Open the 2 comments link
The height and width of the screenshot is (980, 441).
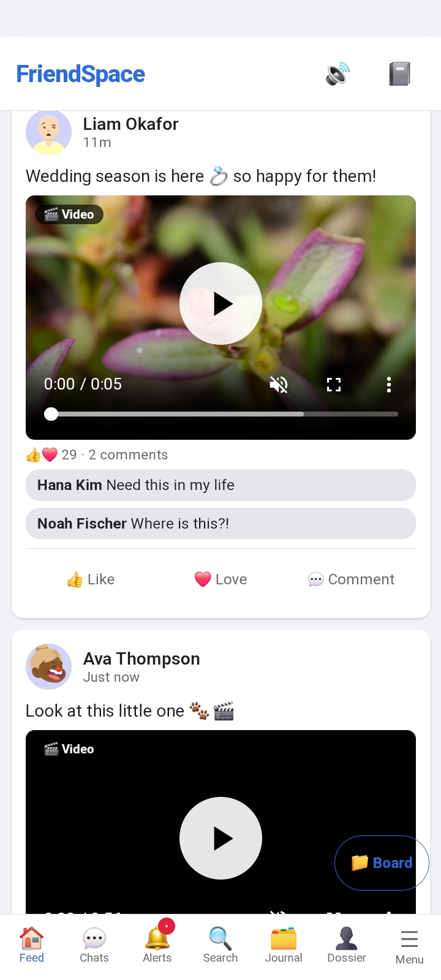(128, 455)
